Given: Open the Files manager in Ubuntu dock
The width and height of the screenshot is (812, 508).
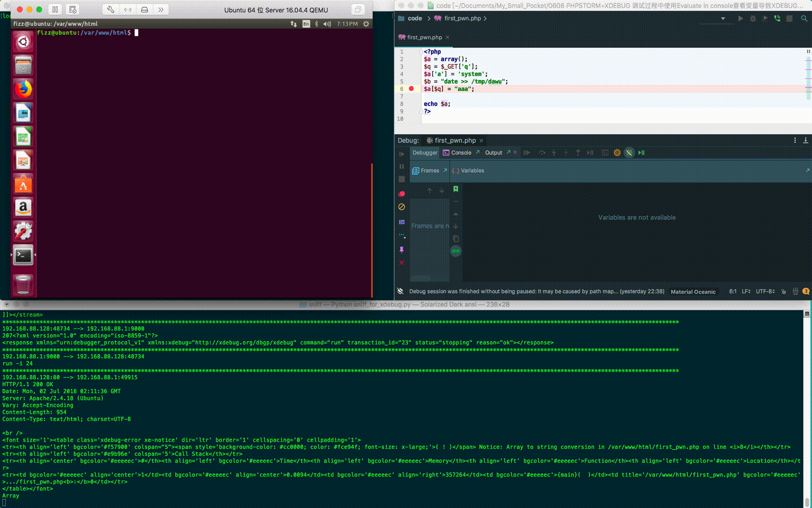Looking at the screenshot, I should pyautogui.click(x=23, y=65).
